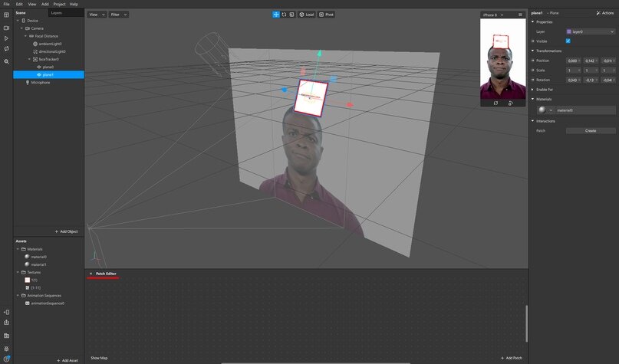The width and height of the screenshot is (619, 364).
Task: Open the iPhone 8 device dropdown
Action: pyautogui.click(x=493, y=15)
